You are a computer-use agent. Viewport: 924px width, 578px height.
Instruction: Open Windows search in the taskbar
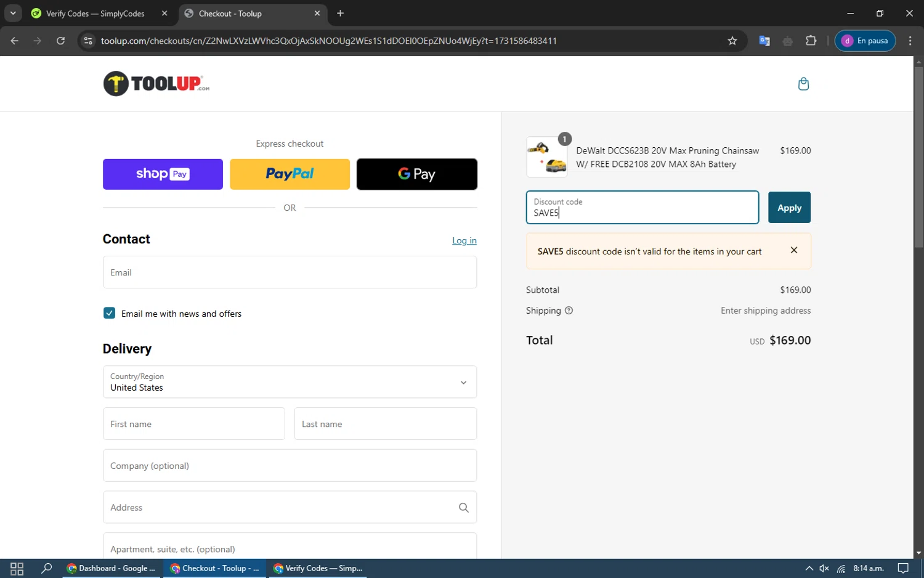point(46,568)
